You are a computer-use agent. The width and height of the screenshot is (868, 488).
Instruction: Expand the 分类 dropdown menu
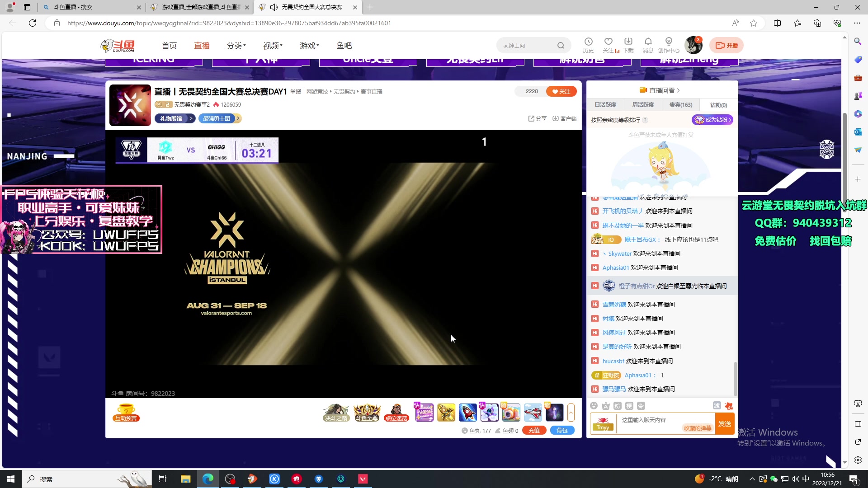pos(236,46)
